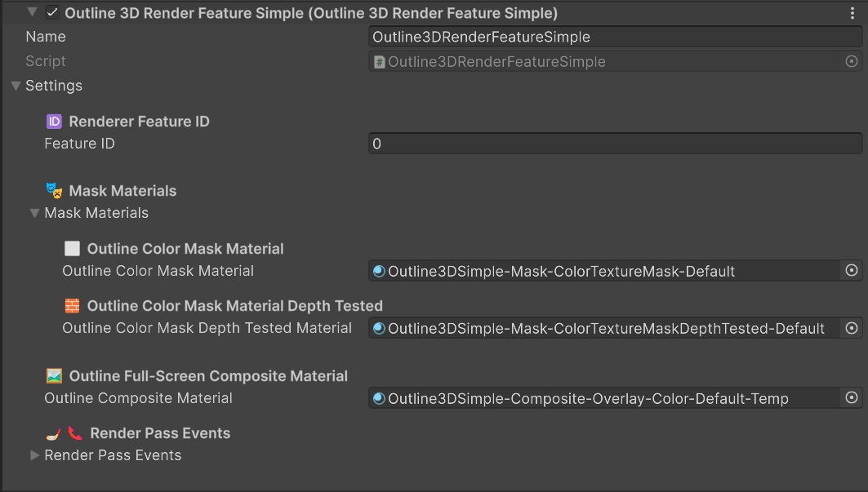Click object picker for Depth Tested Material field
Viewport: 868px width, 492px height.
[852, 328]
